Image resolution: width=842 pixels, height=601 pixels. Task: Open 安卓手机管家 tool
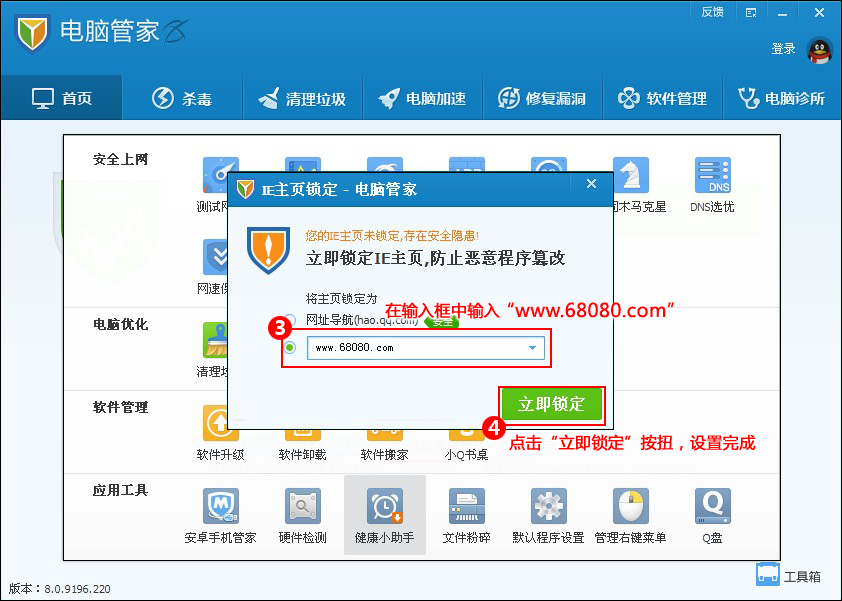(x=221, y=506)
